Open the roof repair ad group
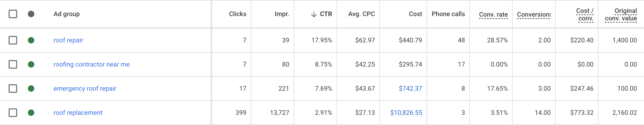Viewport: 644px width, 125px height. coord(68,40)
